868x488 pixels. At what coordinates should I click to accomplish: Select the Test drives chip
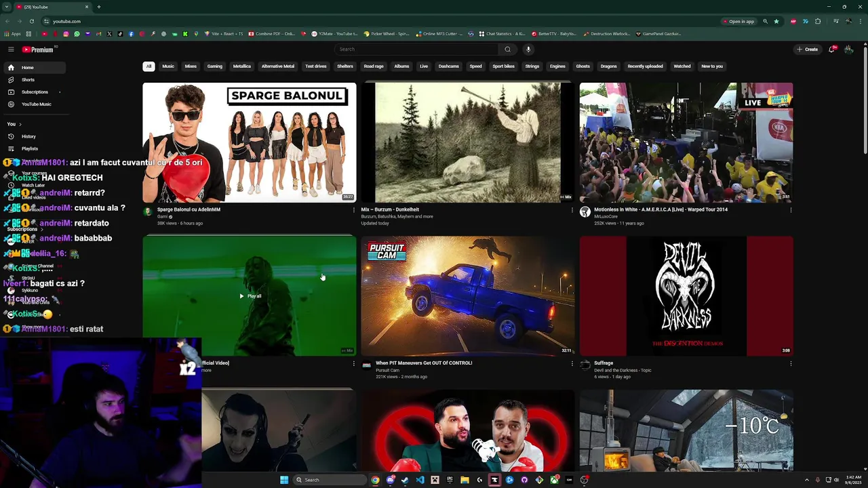pyautogui.click(x=316, y=66)
